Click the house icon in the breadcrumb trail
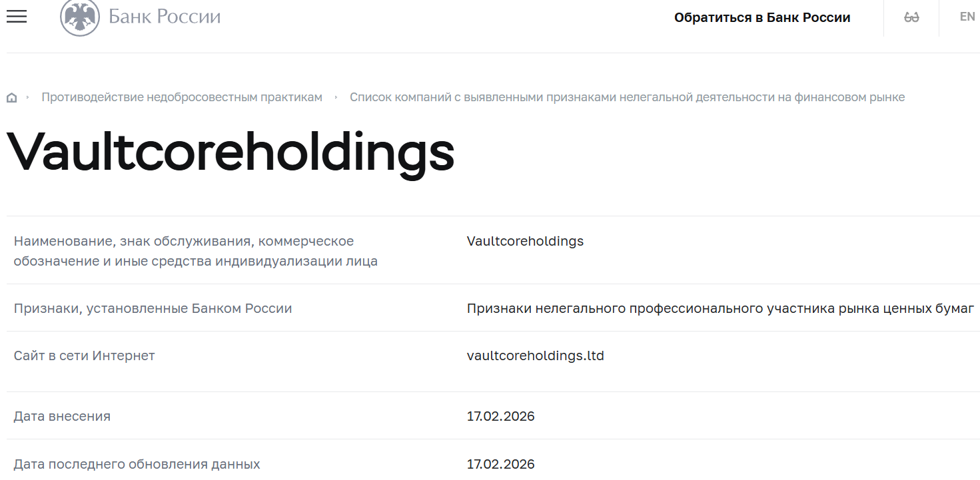980x480 pixels. click(11, 97)
